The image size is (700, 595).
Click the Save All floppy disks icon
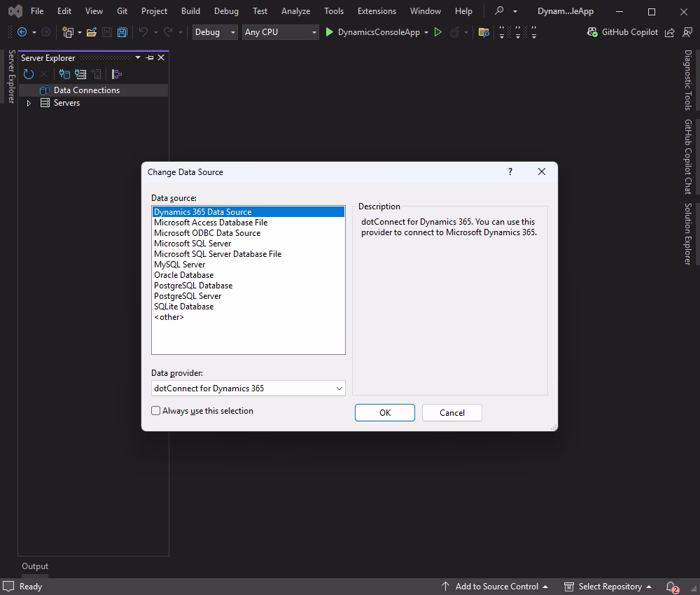click(x=122, y=32)
